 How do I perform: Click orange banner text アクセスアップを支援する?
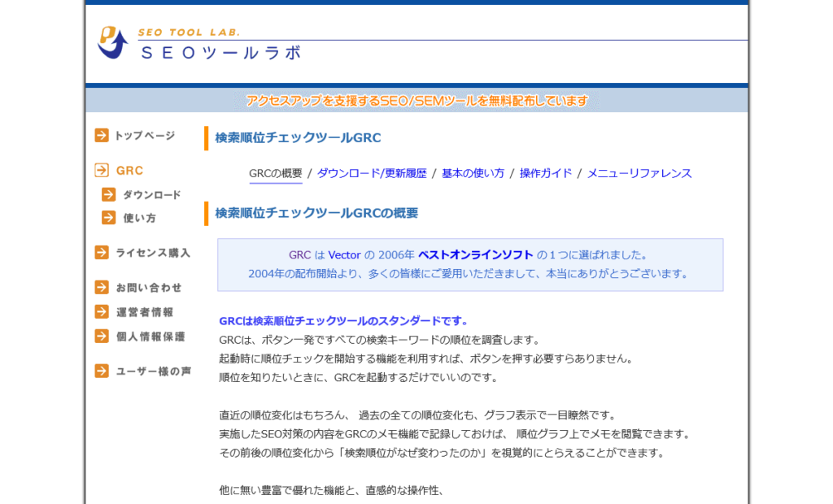pyautogui.click(x=416, y=100)
